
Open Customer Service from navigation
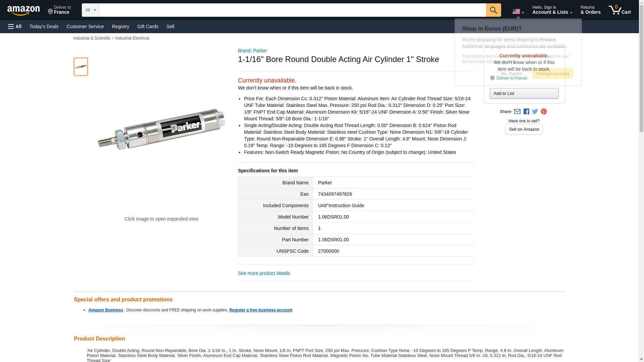point(85,26)
